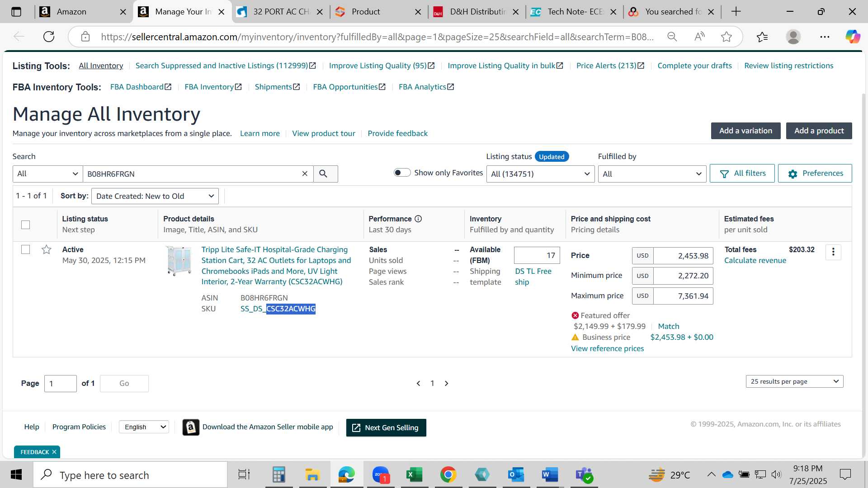This screenshot has width=868, height=488.
Task: Open a new browser tab
Action: 736,12
